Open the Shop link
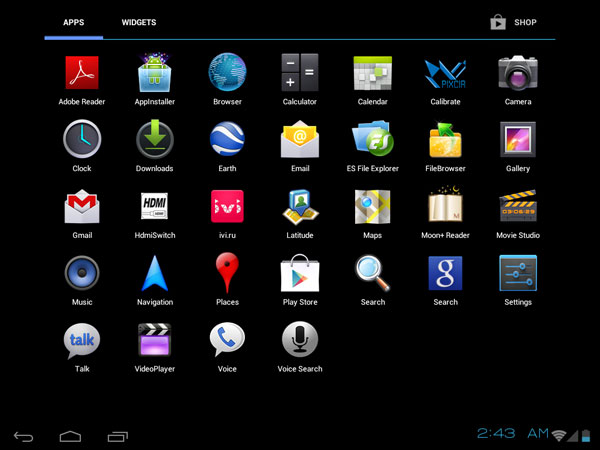 (x=514, y=22)
